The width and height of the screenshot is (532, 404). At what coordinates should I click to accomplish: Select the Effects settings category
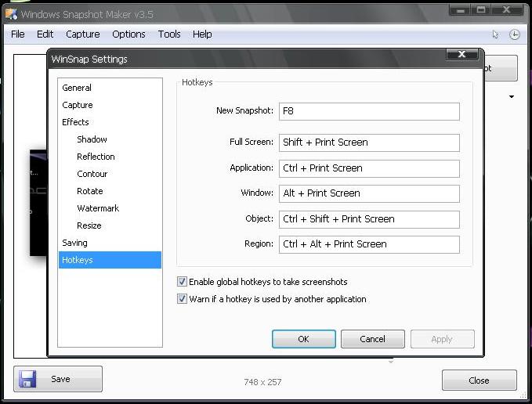click(110, 122)
